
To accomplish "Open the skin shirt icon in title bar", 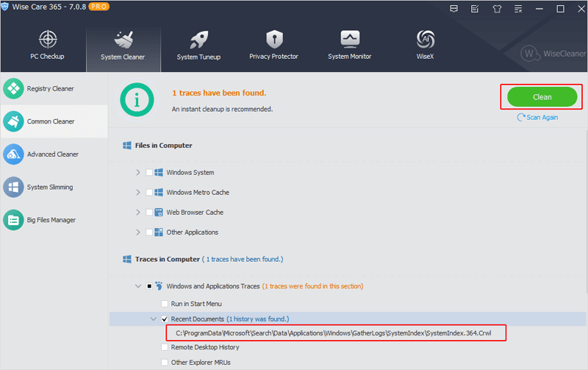I will click(x=497, y=9).
